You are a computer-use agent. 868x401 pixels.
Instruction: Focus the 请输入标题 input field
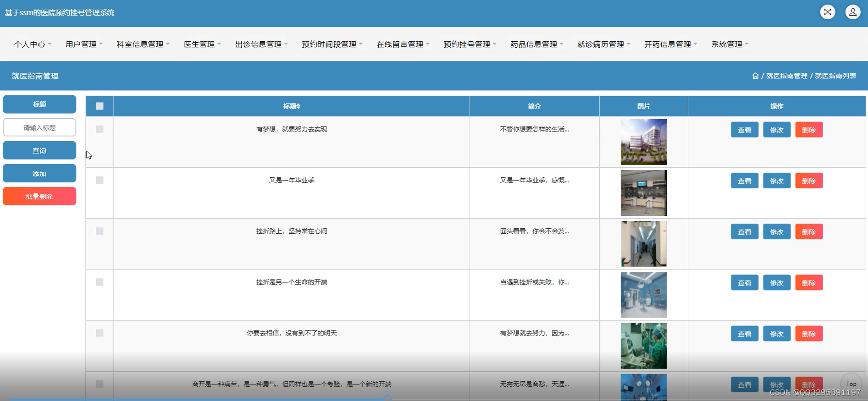coord(39,127)
